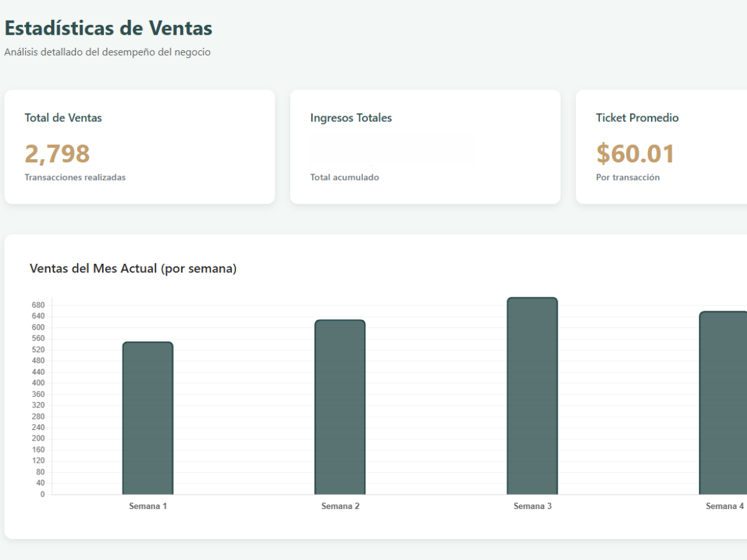Select the Semana 2 axis label
Screen dimensions: 747x560
340,506
